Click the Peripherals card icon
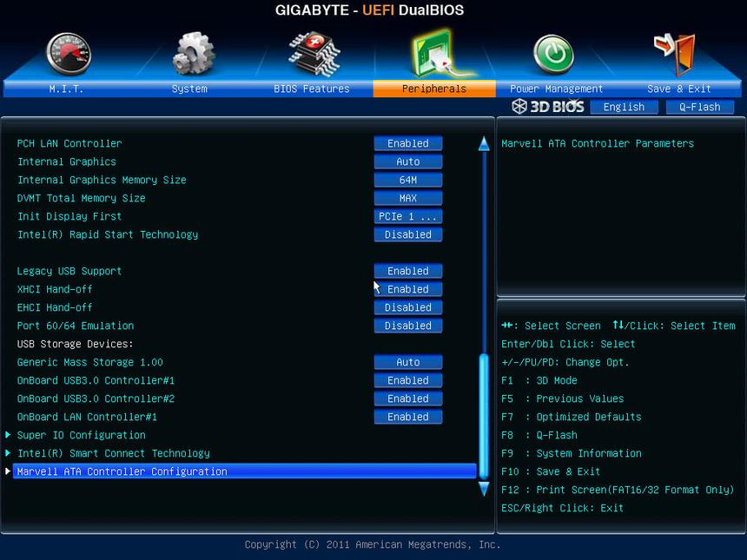Screen dimensions: 747x560 pos(435,52)
